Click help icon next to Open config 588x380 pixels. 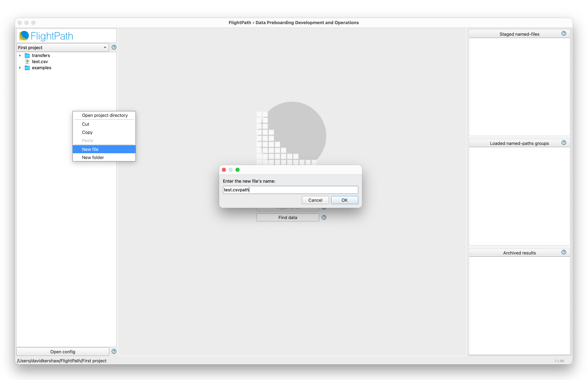pyautogui.click(x=114, y=351)
